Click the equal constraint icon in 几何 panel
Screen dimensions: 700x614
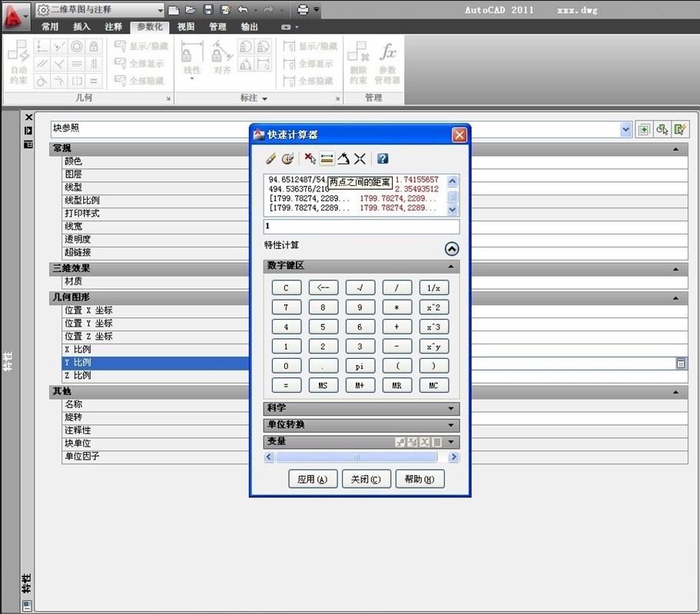point(94,81)
